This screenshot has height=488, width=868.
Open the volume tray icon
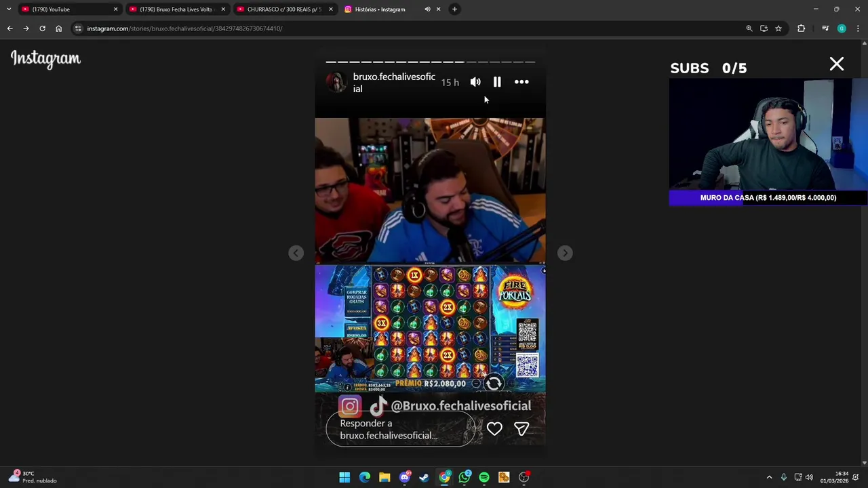click(809, 477)
